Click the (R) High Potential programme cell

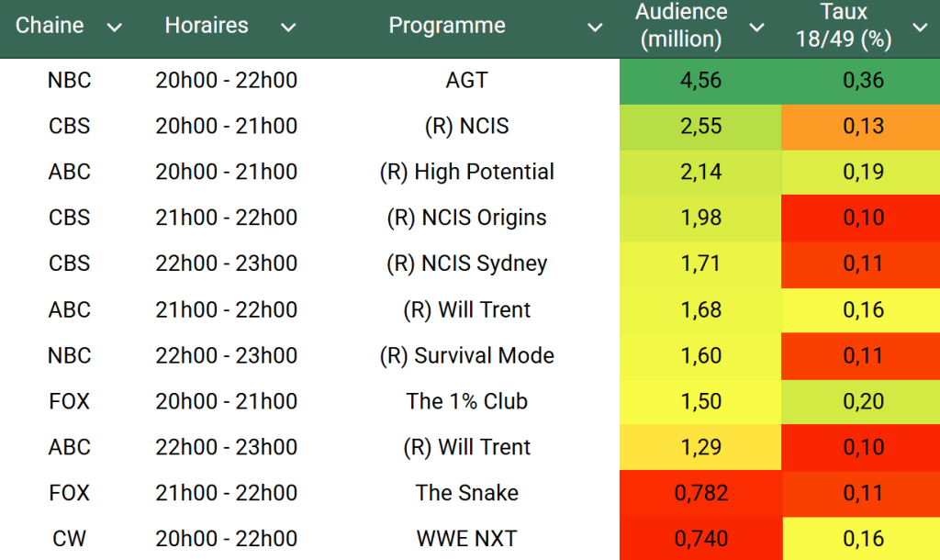[x=466, y=173]
